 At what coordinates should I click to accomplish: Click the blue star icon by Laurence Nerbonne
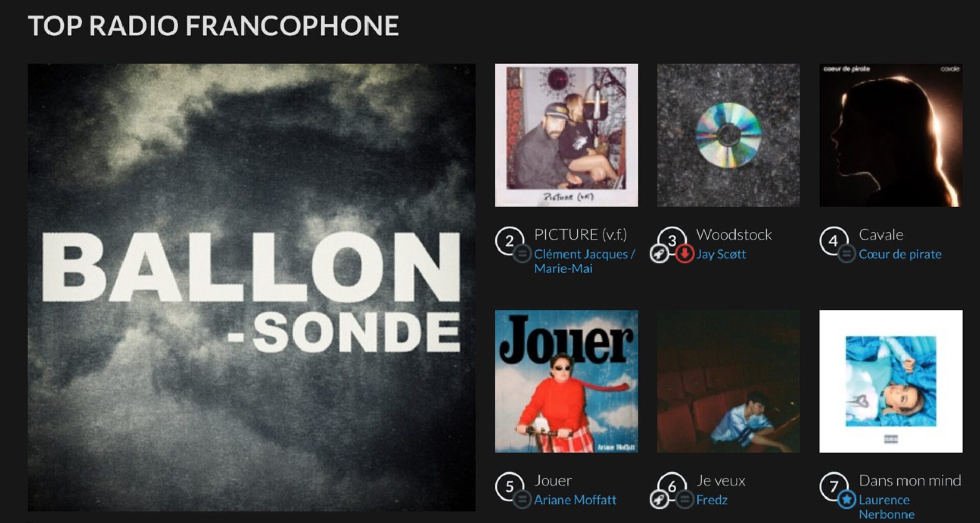click(x=846, y=499)
